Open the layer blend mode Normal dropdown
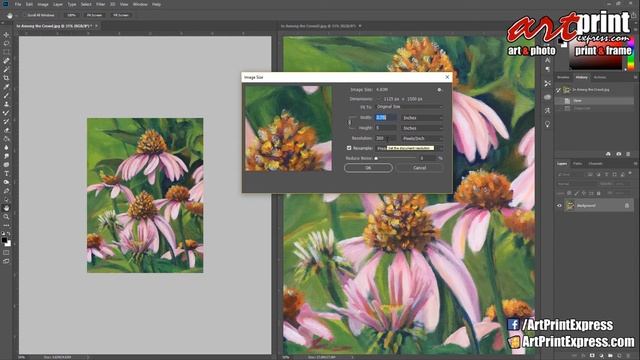 577,184
